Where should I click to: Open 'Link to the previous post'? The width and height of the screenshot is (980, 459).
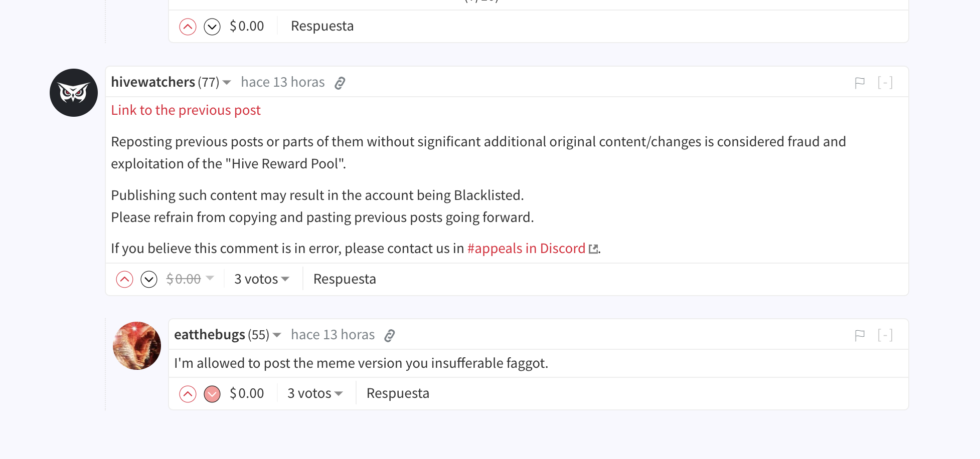(x=186, y=110)
